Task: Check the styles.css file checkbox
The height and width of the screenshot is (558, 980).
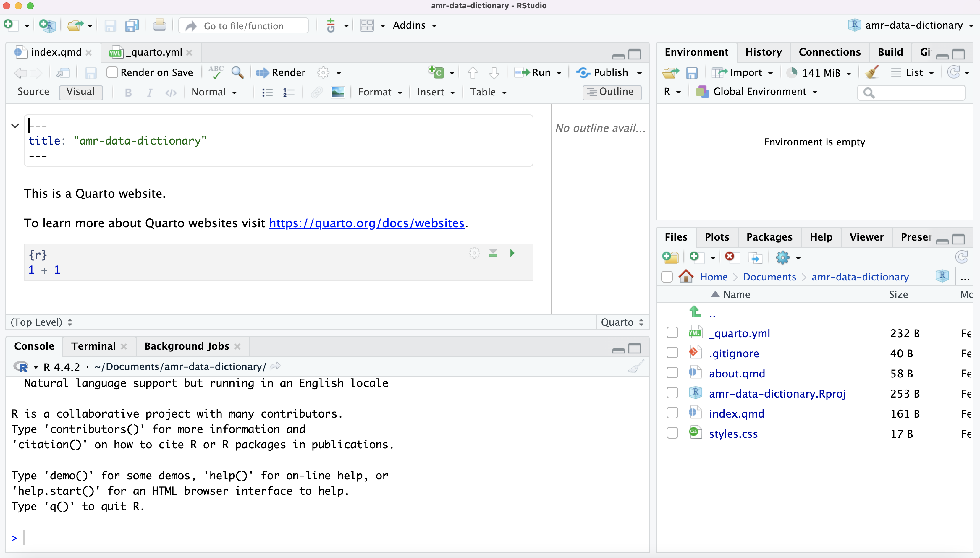Action: (672, 433)
